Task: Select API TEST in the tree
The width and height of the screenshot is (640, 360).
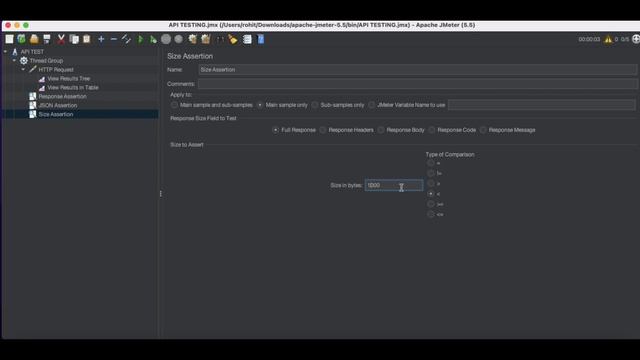Action: pyautogui.click(x=32, y=52)
